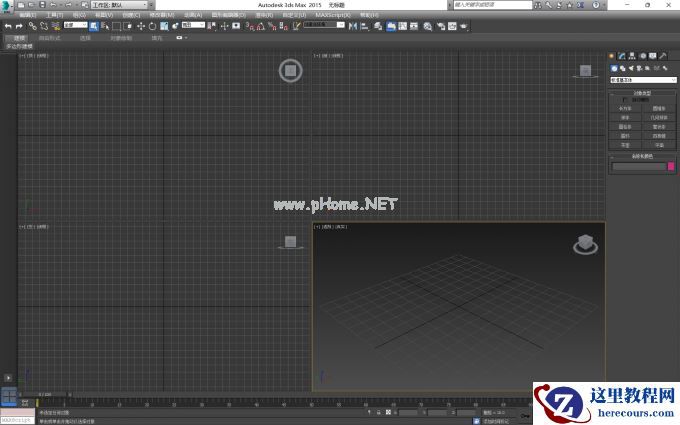
Task: Activate the Select and Rotate tool
Action: [x=152, y=26]
